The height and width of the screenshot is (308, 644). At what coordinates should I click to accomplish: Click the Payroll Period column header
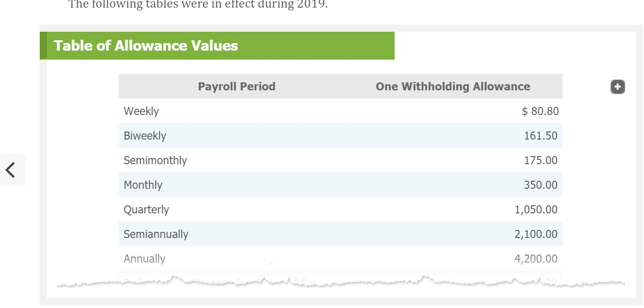coord(237,87)
